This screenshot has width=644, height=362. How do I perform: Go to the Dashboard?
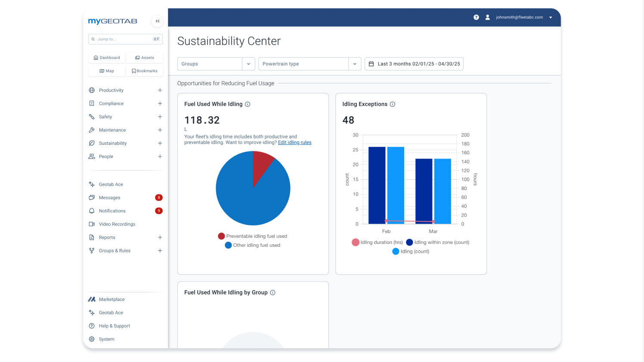point(106,57)
